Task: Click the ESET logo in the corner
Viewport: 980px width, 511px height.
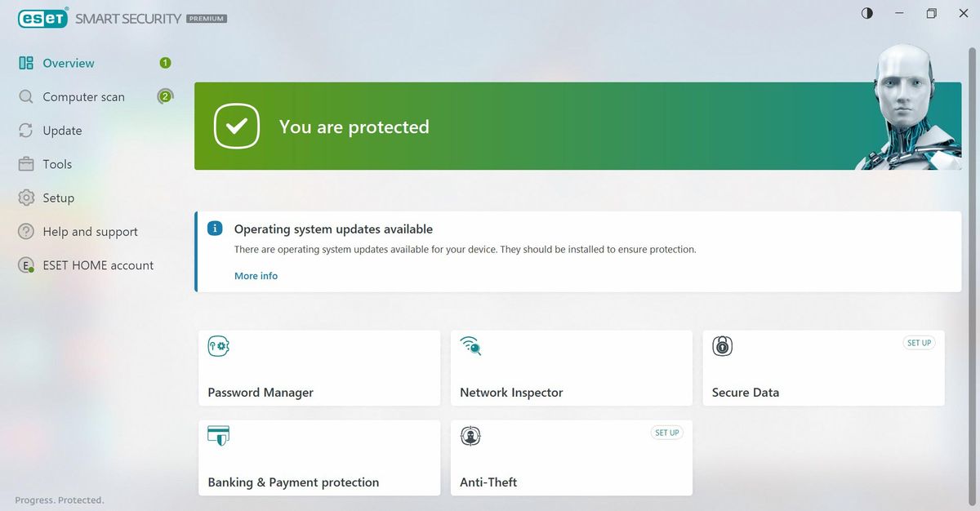Action: click(42, 17)
